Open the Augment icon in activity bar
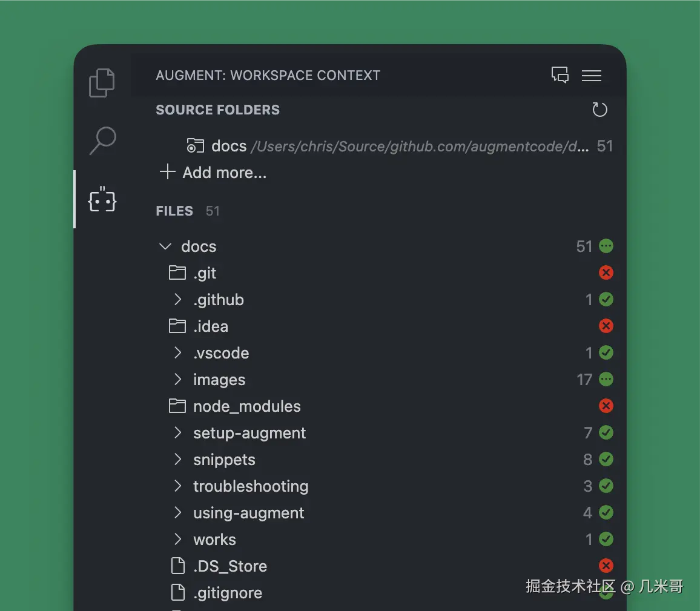Screen dimensions: 700x611 coord(102,199)
